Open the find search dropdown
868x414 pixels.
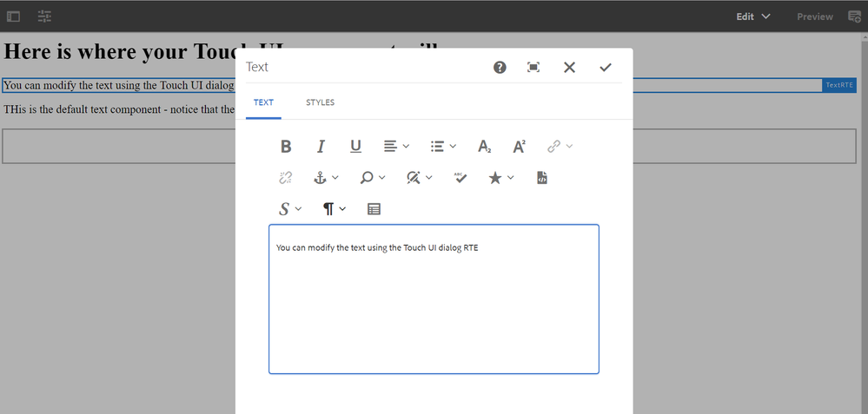[x=373, y=178]
